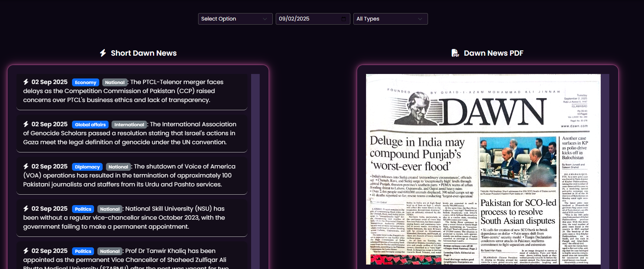
Task: Click the 09/02/2025 date input field
Action: [x=306, y=19]
